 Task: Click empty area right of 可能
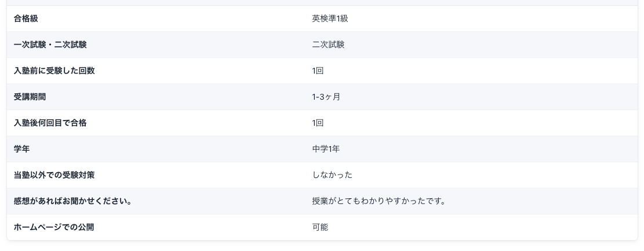tap(483, 227)
